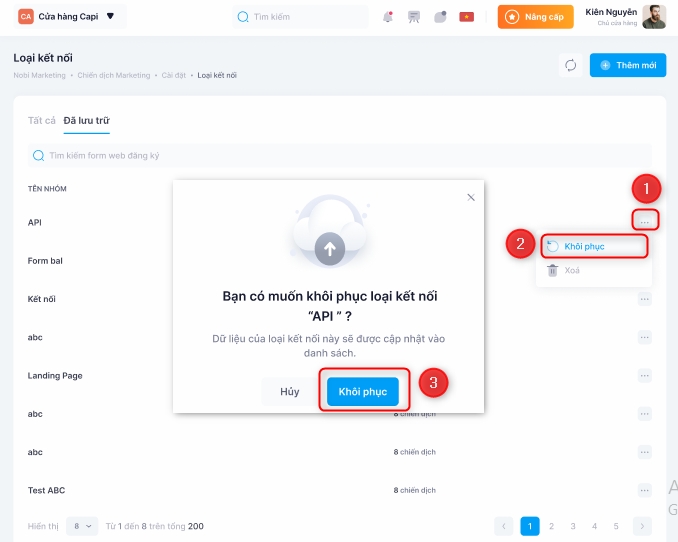Click the Vietnam flag language icon
Viewport: 678px width, 542px height.
pyautogui.click(x=466, y=17)
